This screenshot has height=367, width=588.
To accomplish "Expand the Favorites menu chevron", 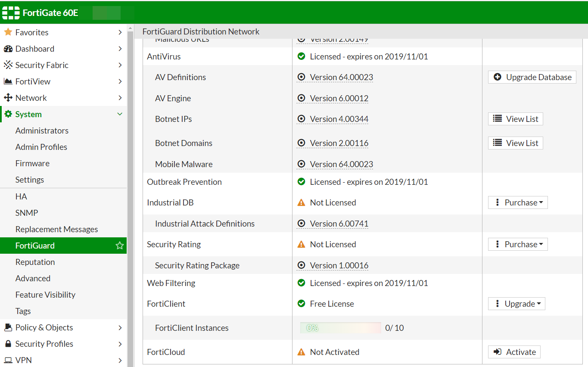I will click(x=120, y=32).
